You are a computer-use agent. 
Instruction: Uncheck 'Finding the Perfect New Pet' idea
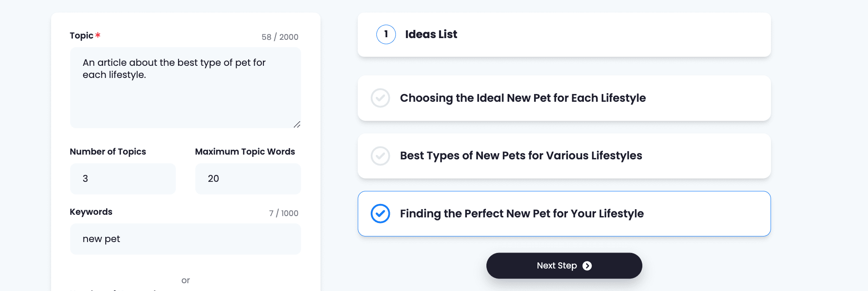(x=380, y=213)
